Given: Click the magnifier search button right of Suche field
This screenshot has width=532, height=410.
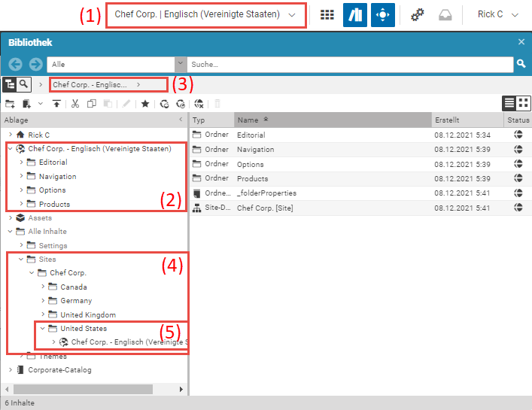Looking at the screenshot, I should (x=521, y=65).
